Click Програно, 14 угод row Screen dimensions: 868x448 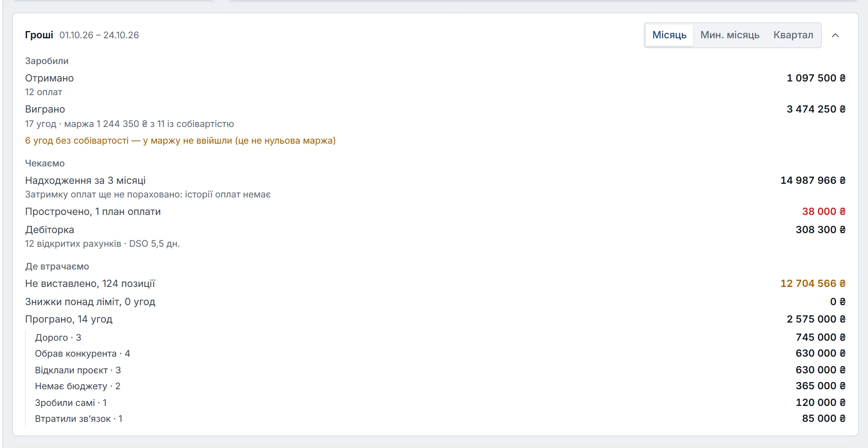coord(436,319)
